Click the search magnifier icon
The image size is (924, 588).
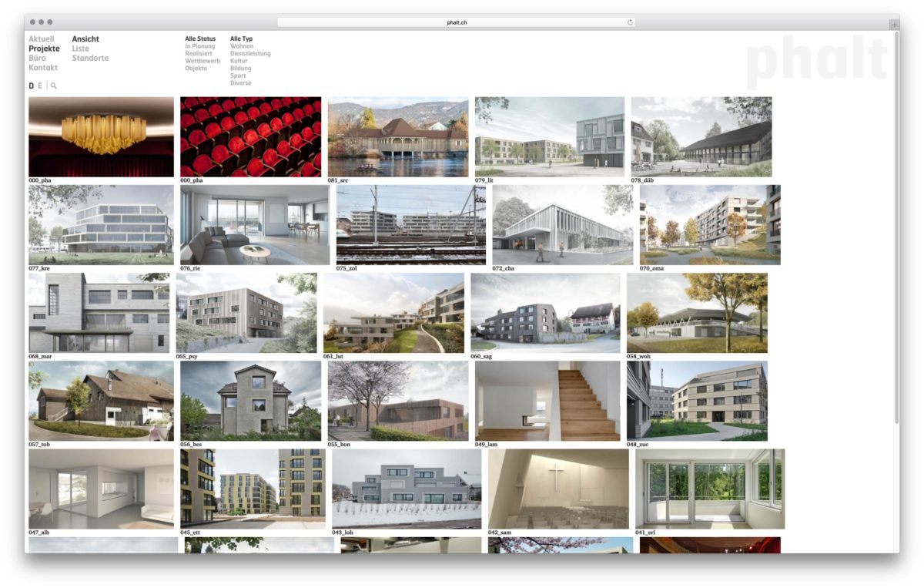[54, 86]
